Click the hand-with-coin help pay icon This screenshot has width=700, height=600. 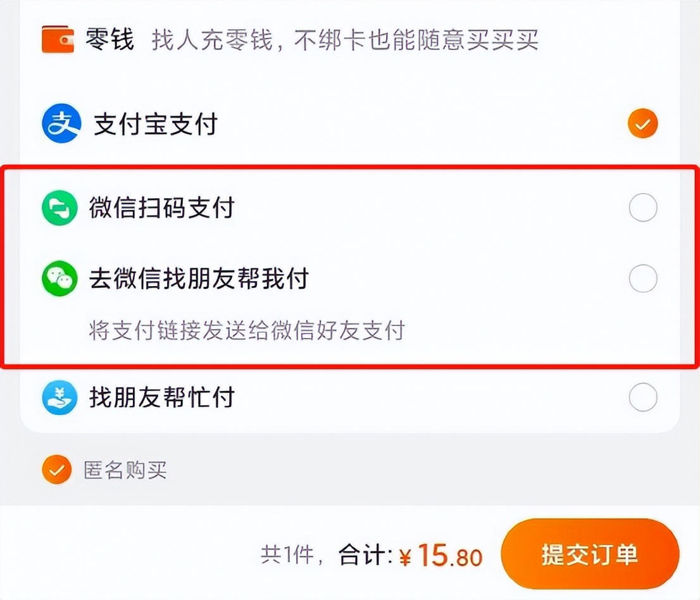tap(59, 398)
